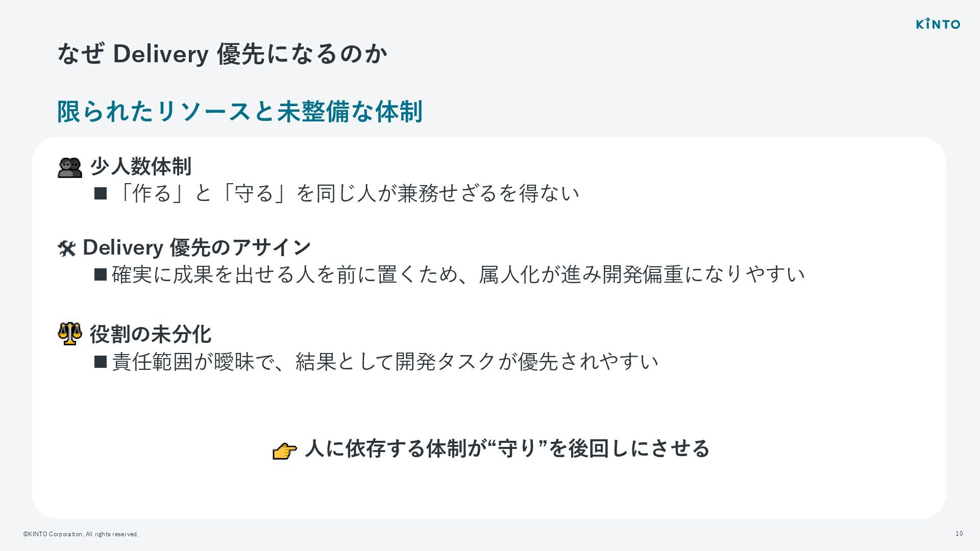Click the word Delivery in the title
Screen dimensions: 980x551
click(160, 54)
